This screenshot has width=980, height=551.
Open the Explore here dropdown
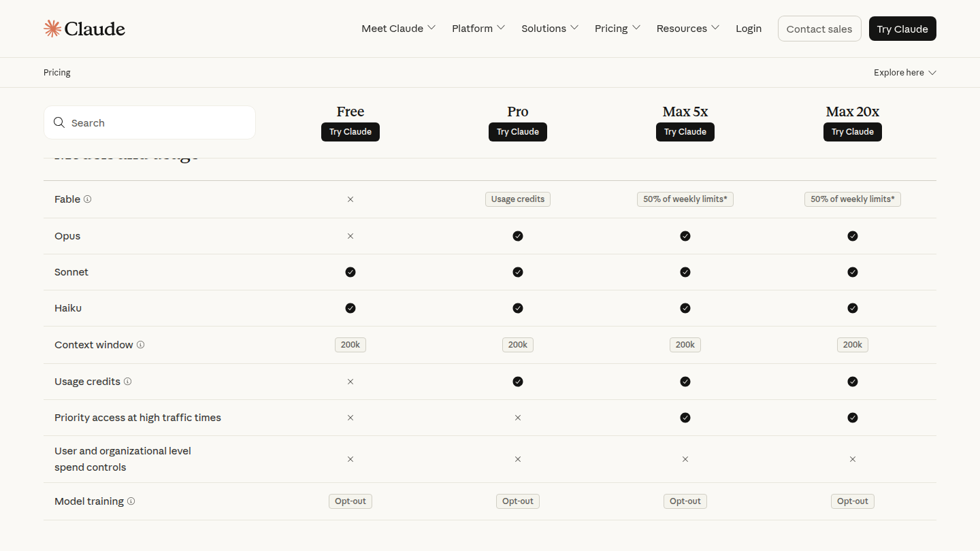[905, 73]
